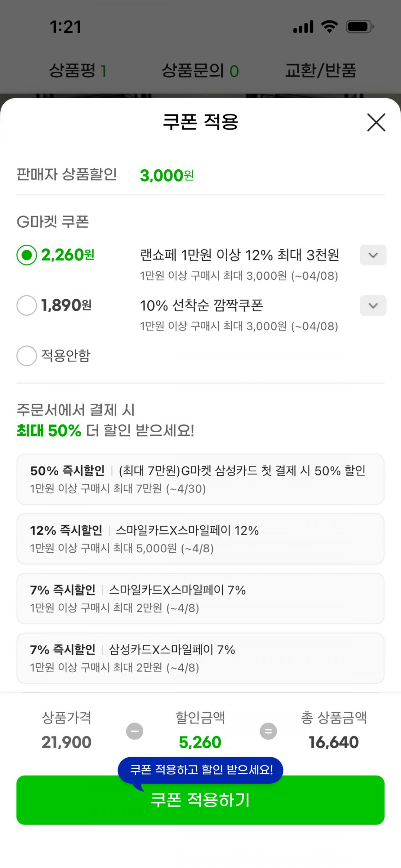Image resolution: width=401 pixels, height=868 pixels.
Task: Open the 상품평 tab
Action: tap(78, 71)
